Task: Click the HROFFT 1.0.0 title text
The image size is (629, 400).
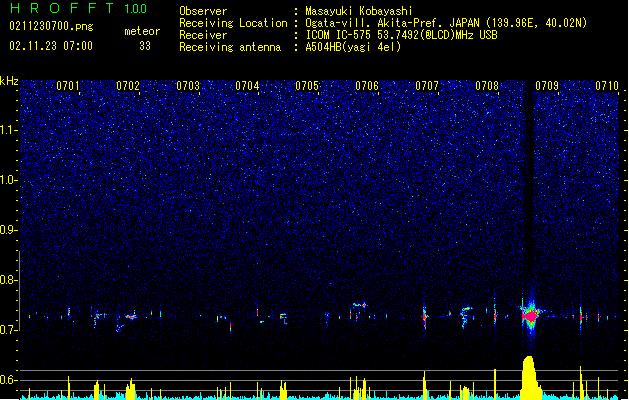Action: click(x=79, y=8)
